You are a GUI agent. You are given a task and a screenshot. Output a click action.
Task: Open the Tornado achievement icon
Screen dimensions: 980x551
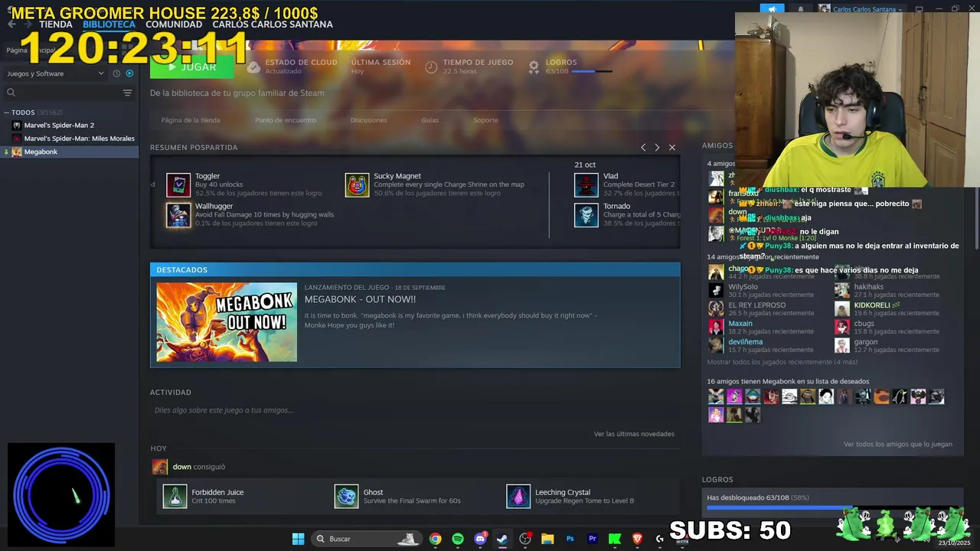pyautogui.click(x=586, y=215)
